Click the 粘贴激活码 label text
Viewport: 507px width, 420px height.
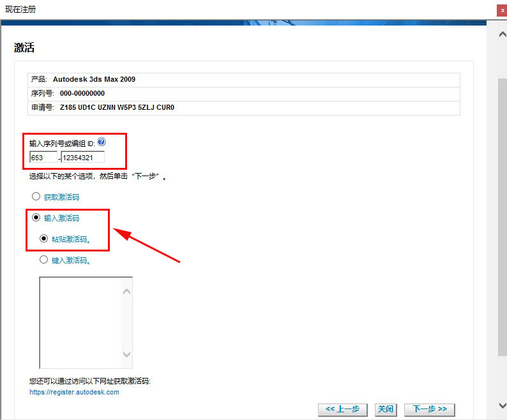71,239
